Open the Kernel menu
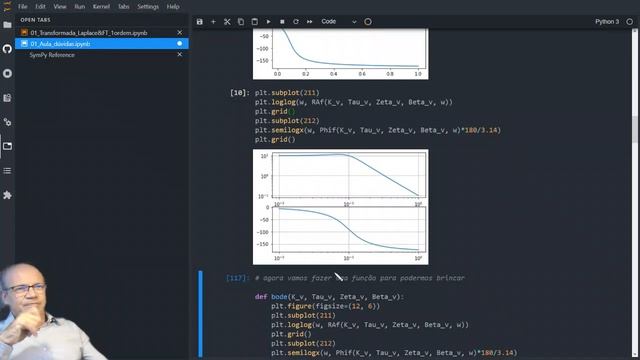Screen dimensions: 640x360 click(x=101, y=7)
